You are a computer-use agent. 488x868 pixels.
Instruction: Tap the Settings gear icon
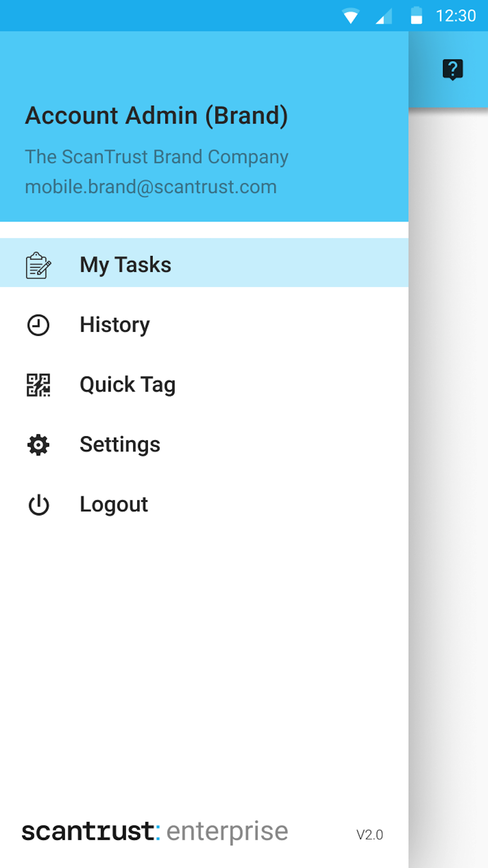pyautogui.click(x=38, y=445)
